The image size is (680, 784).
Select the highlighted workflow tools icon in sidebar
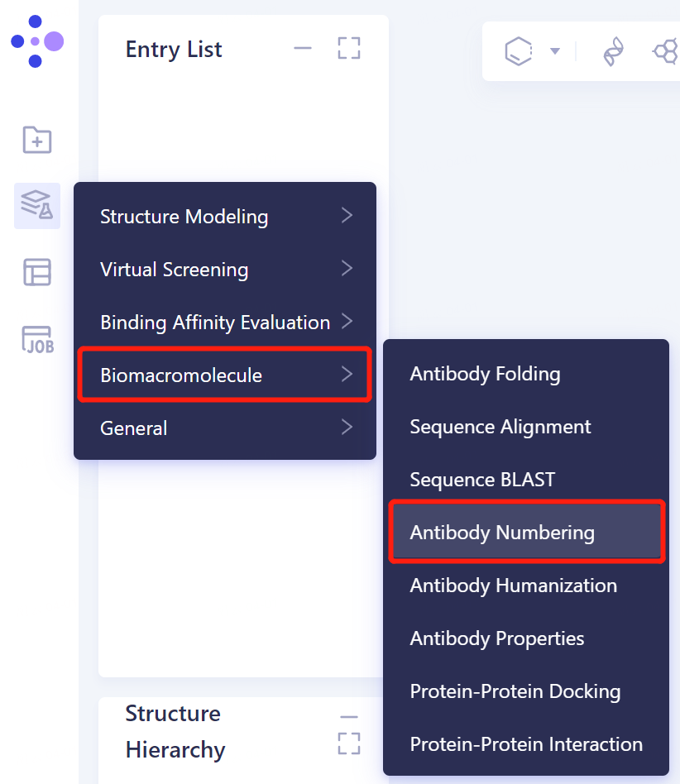pos(36,205)
